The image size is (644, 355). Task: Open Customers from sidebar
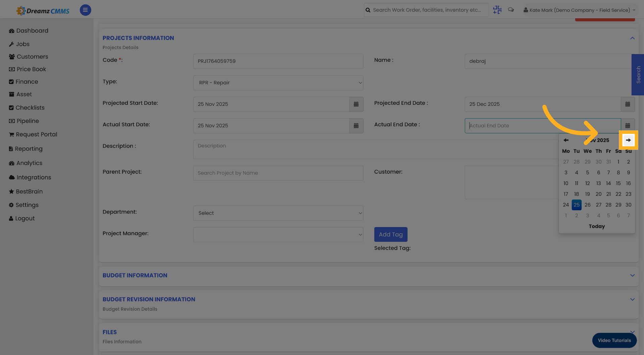point(29,56)
